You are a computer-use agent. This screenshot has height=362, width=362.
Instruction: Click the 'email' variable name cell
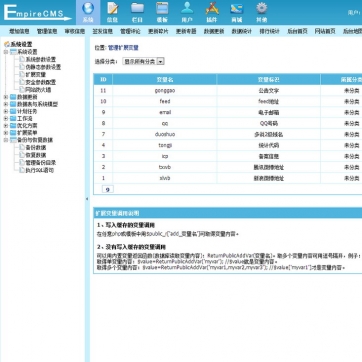tap(165, 112)
